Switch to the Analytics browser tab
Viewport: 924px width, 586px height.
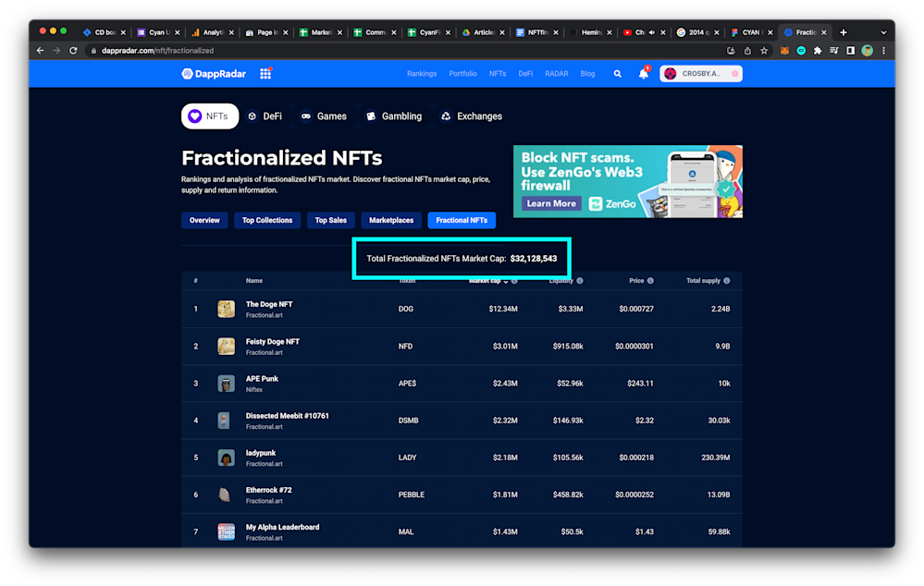212,32
